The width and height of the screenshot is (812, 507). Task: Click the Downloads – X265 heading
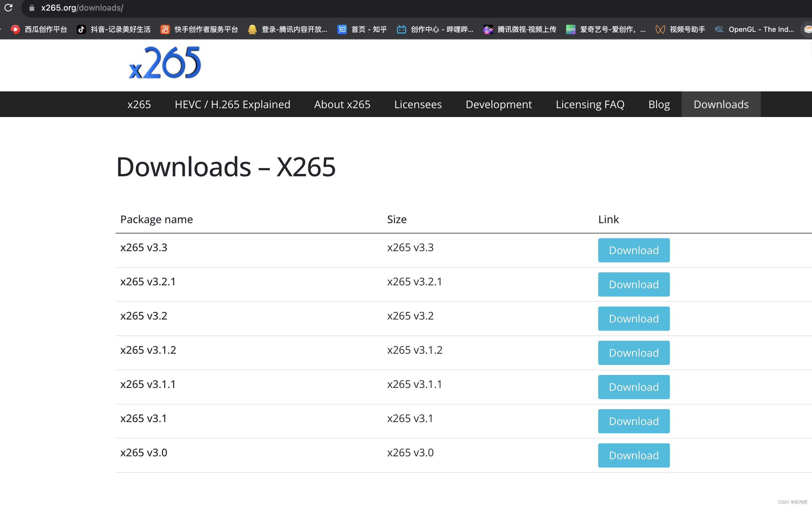coord(226,167)
